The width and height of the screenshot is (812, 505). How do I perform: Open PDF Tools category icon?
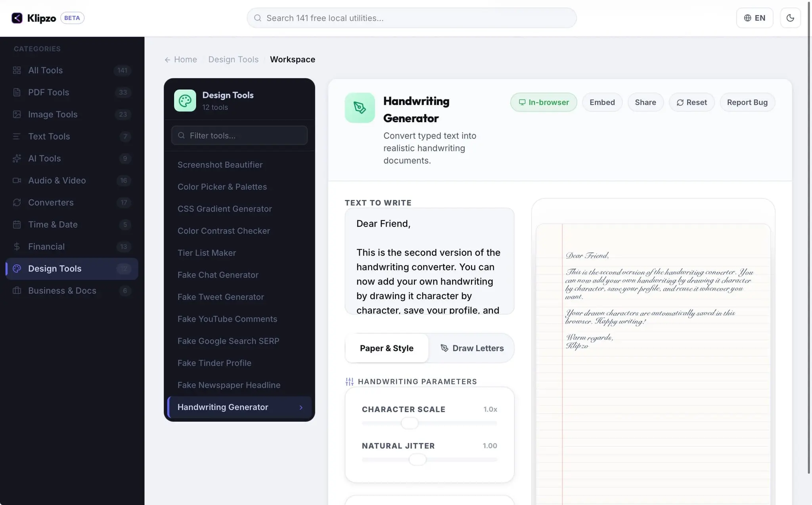coord(17,92)
